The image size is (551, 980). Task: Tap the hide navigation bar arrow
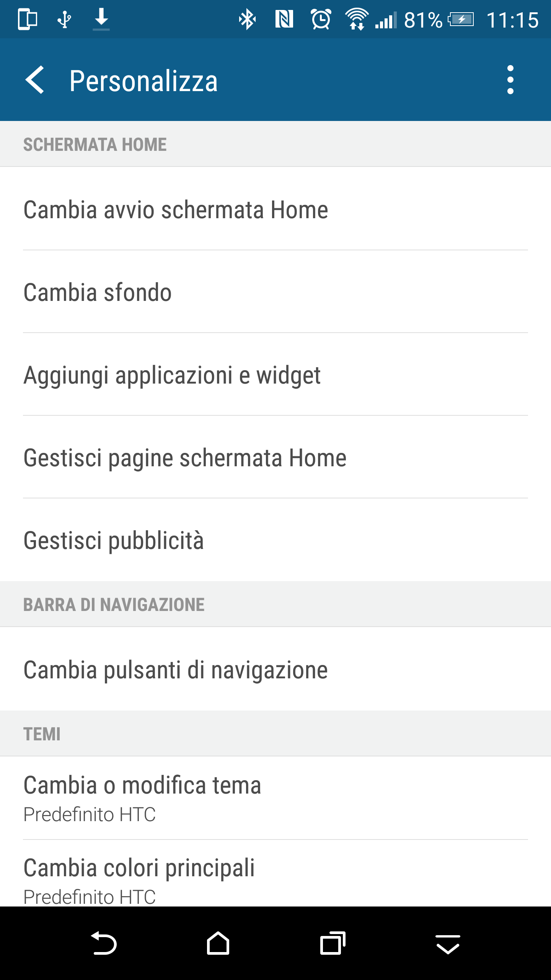click(x=448, y=943)
